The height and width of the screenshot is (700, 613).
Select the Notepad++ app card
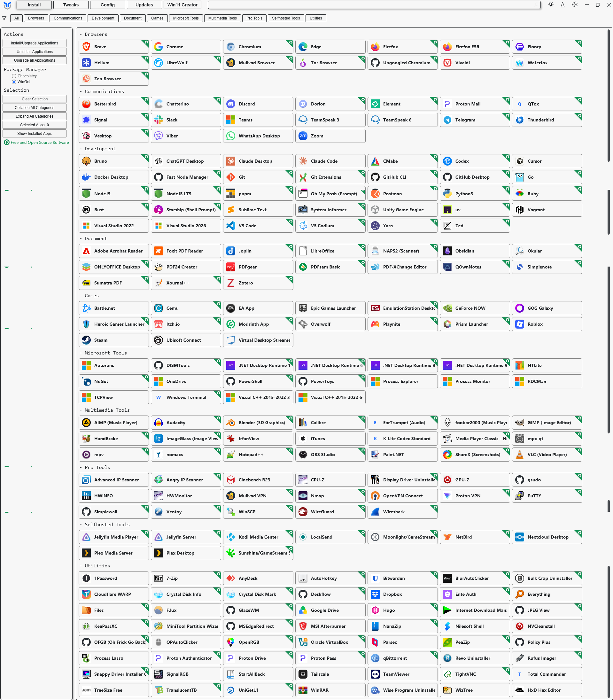[258, 455]
